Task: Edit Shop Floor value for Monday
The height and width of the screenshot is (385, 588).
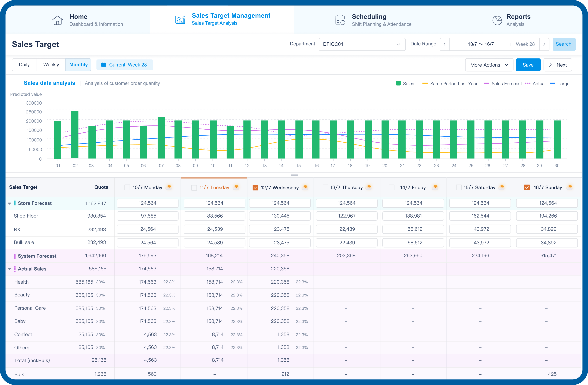Action: pos(148,216)
